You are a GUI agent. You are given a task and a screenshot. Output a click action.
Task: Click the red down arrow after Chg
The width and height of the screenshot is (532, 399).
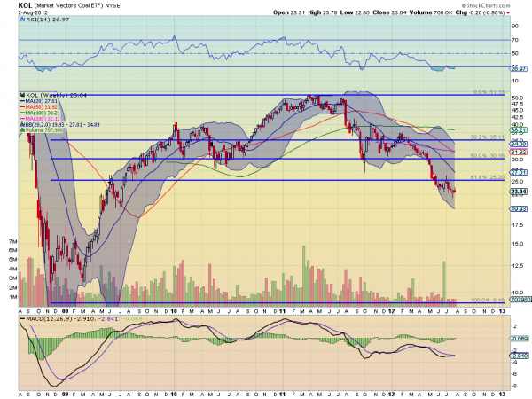click(x=508, y=13)
